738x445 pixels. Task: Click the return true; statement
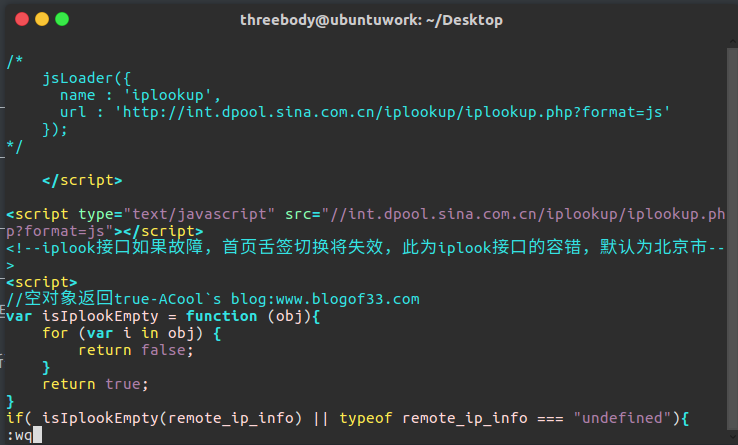tap(96, 384)
